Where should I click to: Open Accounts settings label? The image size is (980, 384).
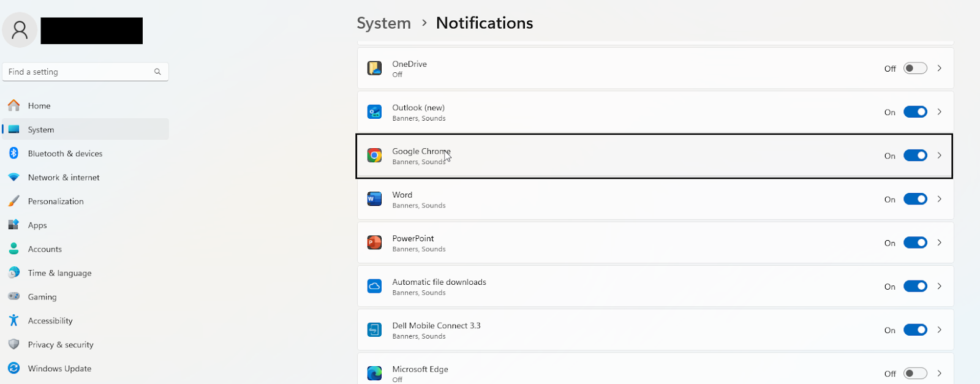point(45,249)
